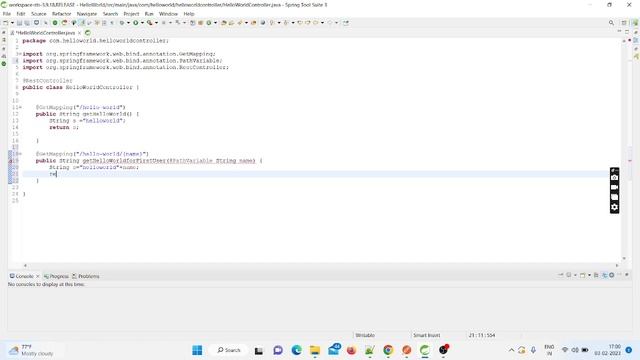
Task: Open the File menu
Action: point(7,14)
